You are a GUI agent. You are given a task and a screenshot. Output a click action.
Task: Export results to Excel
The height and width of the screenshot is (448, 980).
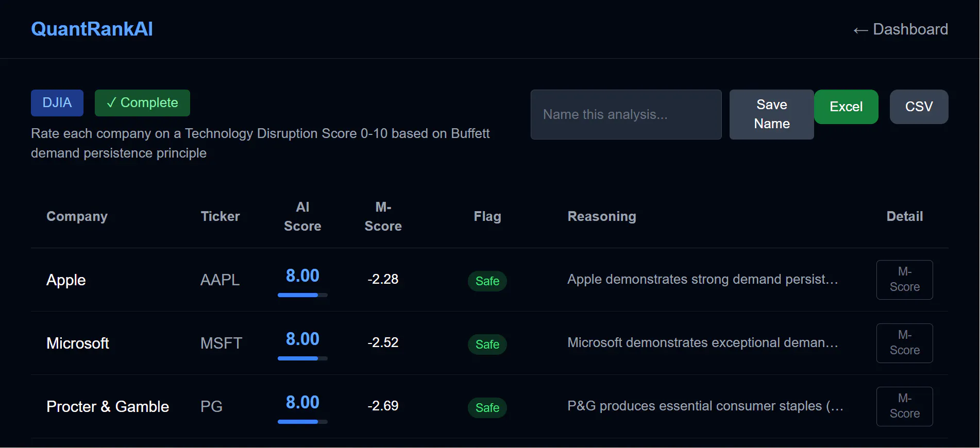click(846, 107)
